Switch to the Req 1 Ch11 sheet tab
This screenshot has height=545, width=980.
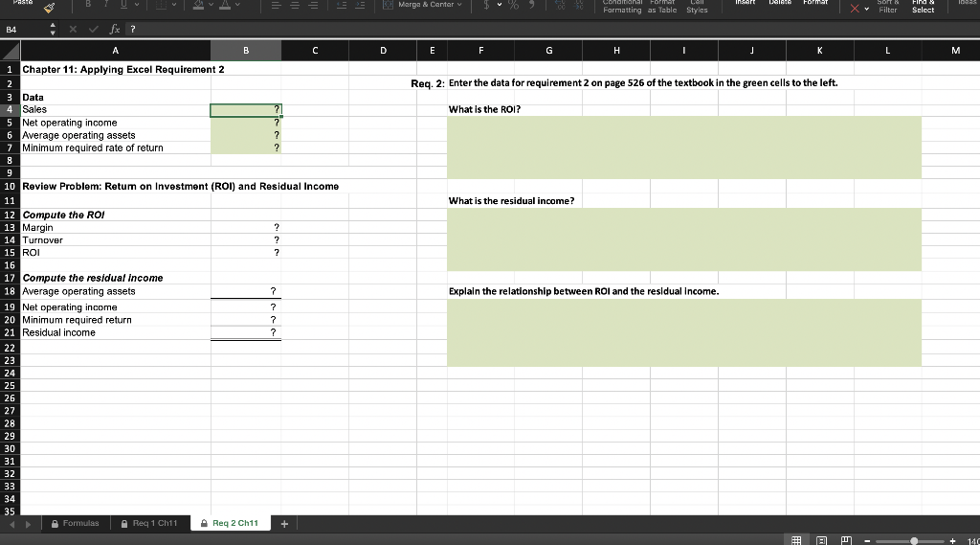[149, 523]
